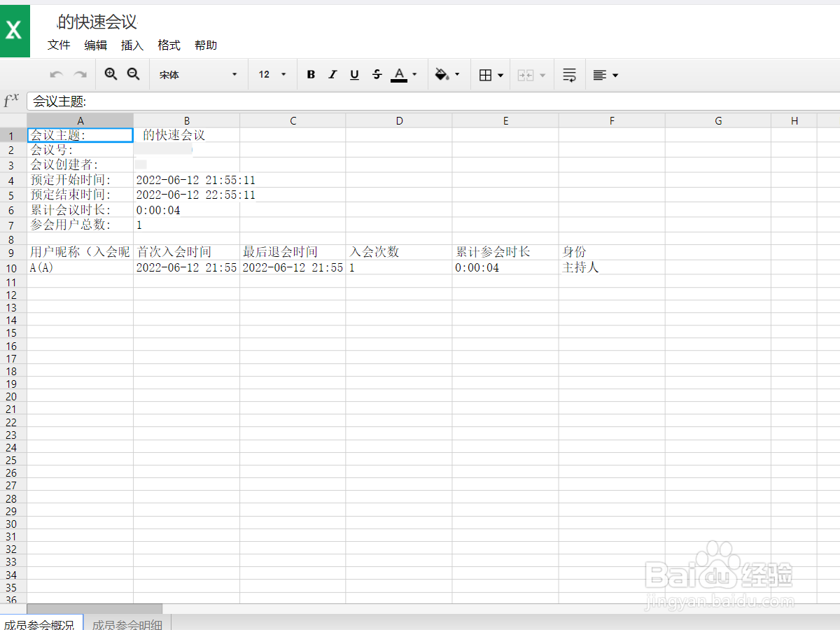Click the fx function icon
Screen dimensions: 840x630
(11, 101)
